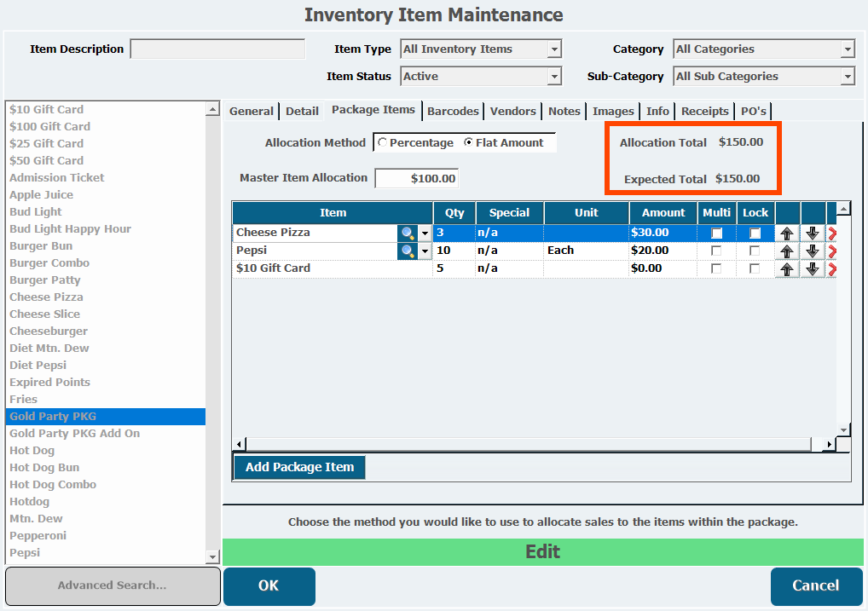Move Cheese Pizza row up with arrow
This screenshot has height=611, width=868.
787,233
